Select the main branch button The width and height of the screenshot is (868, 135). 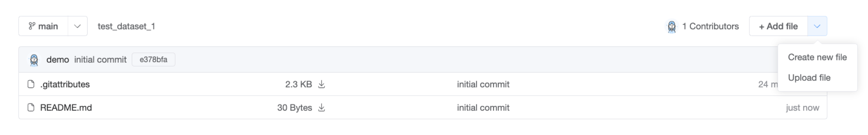tap(43, 26)
